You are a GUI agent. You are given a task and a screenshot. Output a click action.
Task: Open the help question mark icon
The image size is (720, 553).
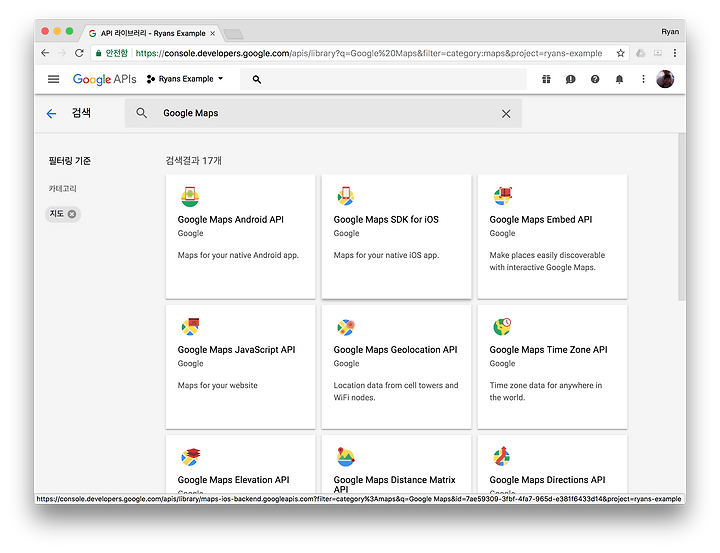click(595, 79)
